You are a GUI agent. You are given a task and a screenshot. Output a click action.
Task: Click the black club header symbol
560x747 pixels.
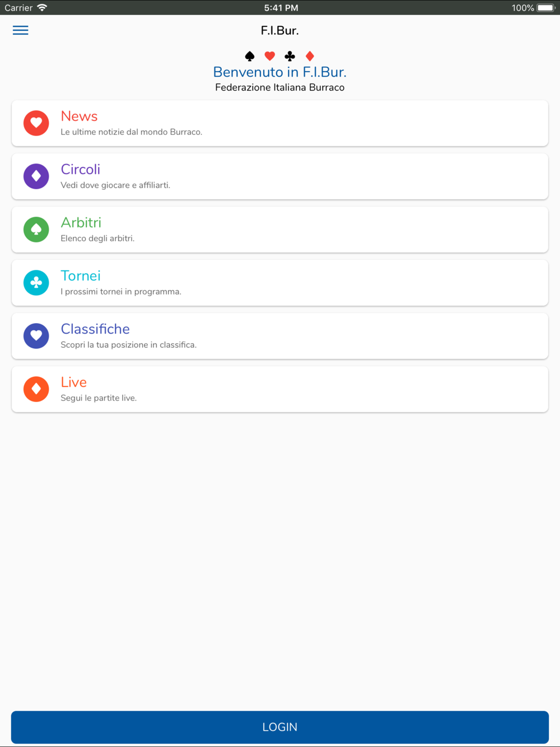click(x=290, y=56)
